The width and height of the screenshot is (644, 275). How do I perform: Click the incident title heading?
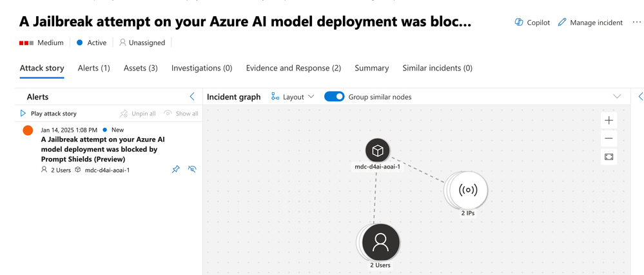pyautogui.click(x=245, y=22)
